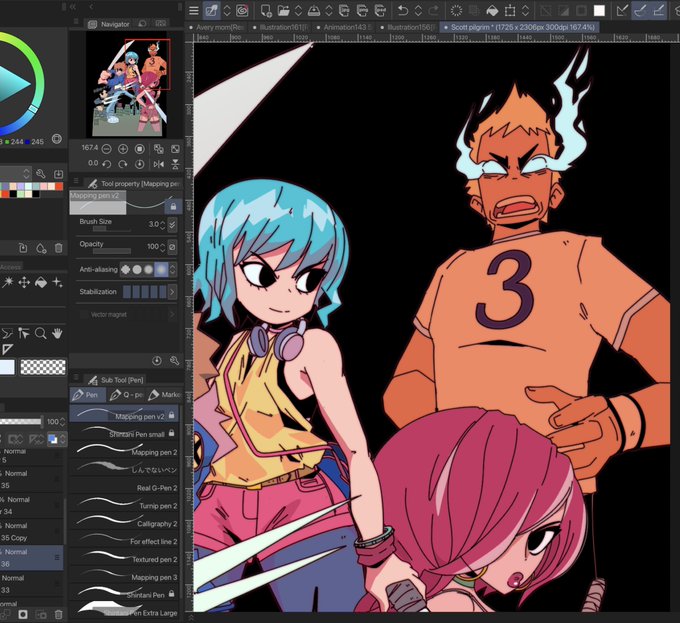Viewport: 680px width, 623px height.
Task: Click the Opacity slider in Tool property
Action: (112, 251)
